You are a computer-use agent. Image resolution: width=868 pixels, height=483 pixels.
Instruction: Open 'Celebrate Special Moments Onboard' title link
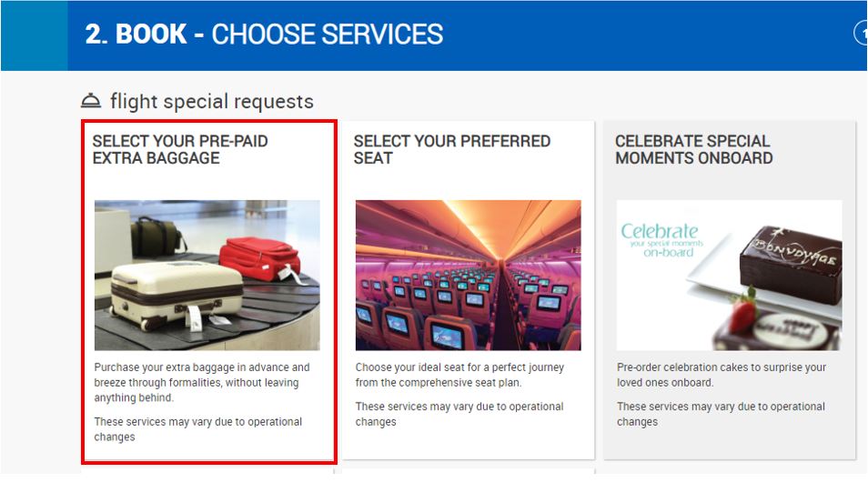click(x=693, y=149)
